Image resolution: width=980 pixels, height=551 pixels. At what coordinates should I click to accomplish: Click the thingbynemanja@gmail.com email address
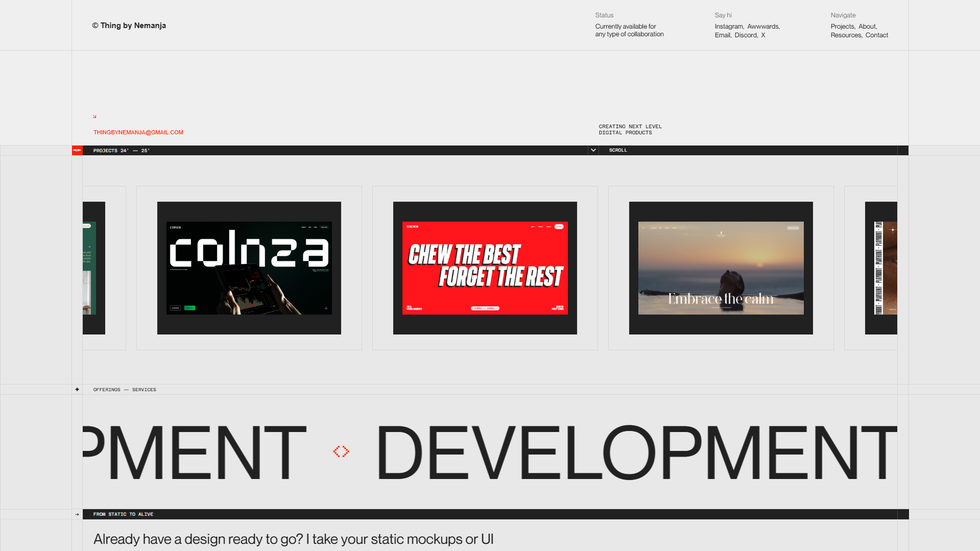coord(138,132)
